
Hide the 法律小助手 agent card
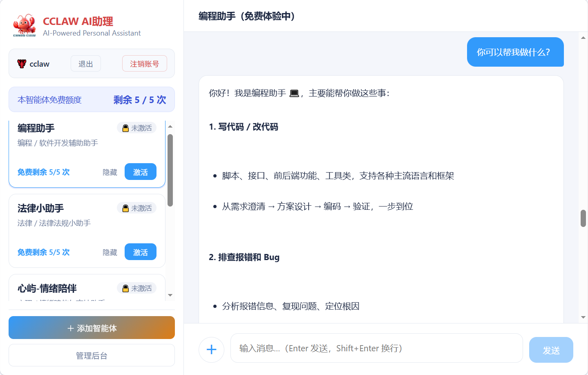click(x=110, y=252)
